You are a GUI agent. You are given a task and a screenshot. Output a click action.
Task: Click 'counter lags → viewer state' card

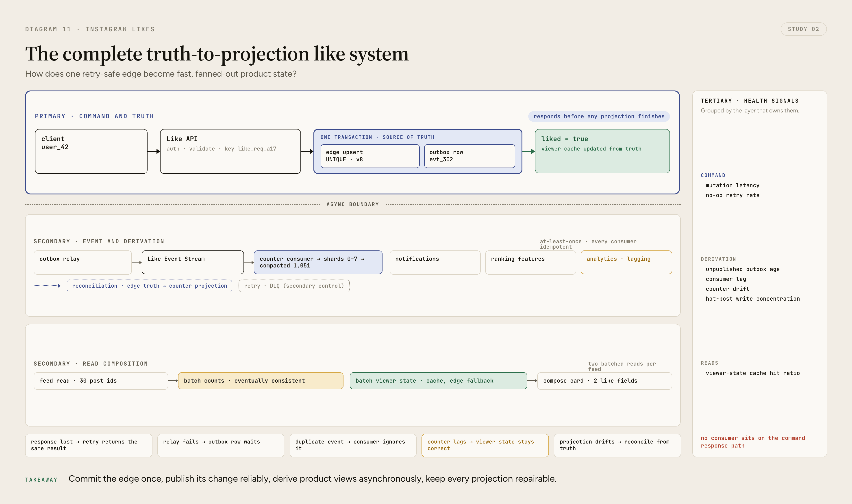click(485, 445)
